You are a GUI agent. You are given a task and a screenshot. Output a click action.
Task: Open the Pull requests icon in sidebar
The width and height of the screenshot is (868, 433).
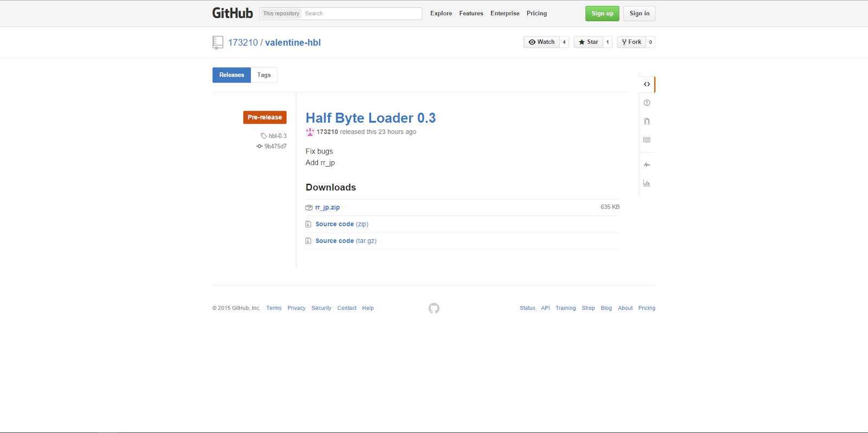[647, 121]
